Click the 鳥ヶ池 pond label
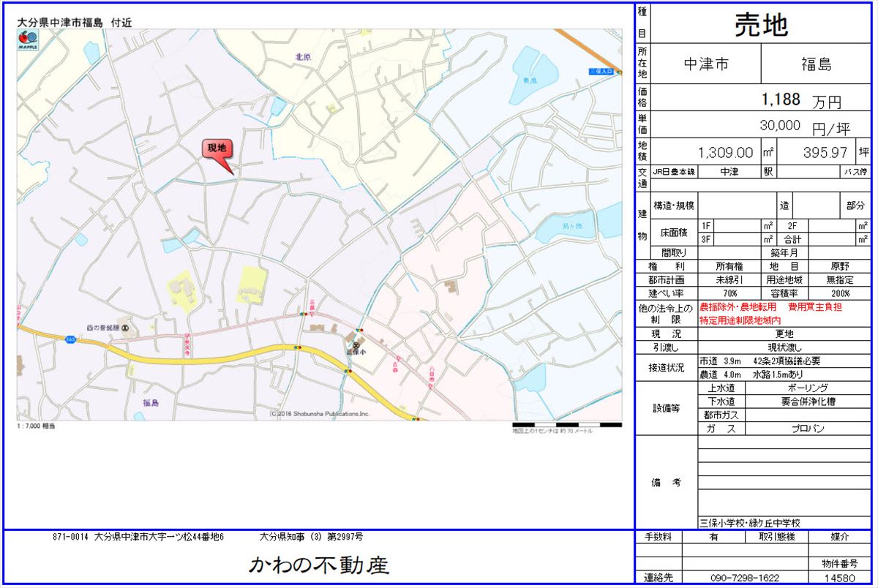The image size is (878, 588). [x=570, y=227]
